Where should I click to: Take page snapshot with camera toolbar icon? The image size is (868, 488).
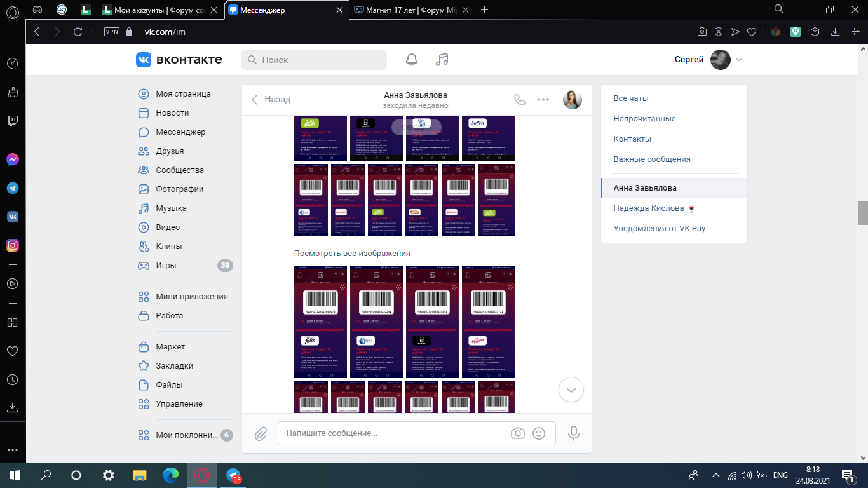click(x=702, y=32)
